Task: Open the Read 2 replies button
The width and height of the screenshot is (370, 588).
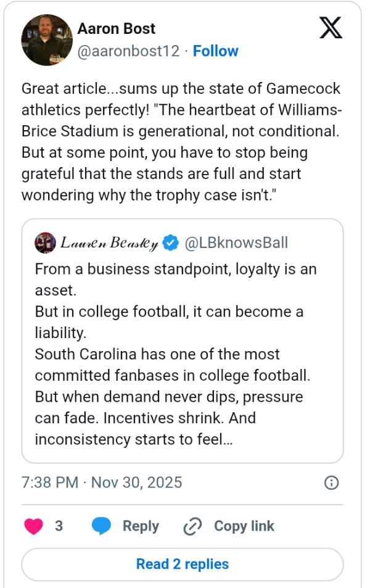Action: click(183, 564)
